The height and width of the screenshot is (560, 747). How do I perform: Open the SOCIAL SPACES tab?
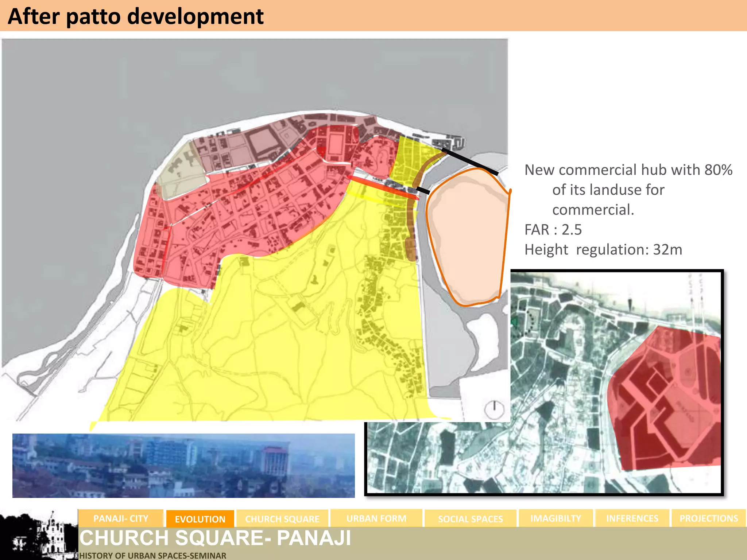tap(471, 518)
